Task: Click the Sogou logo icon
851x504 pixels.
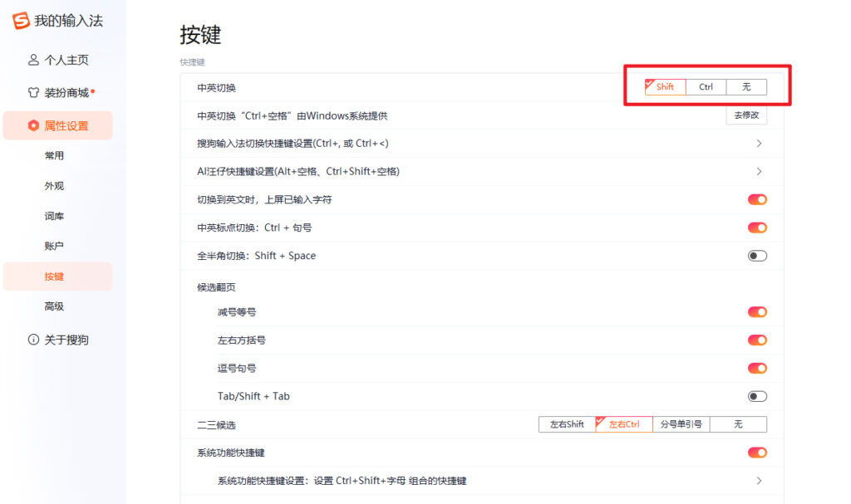Action: click(x=21, y=21)
